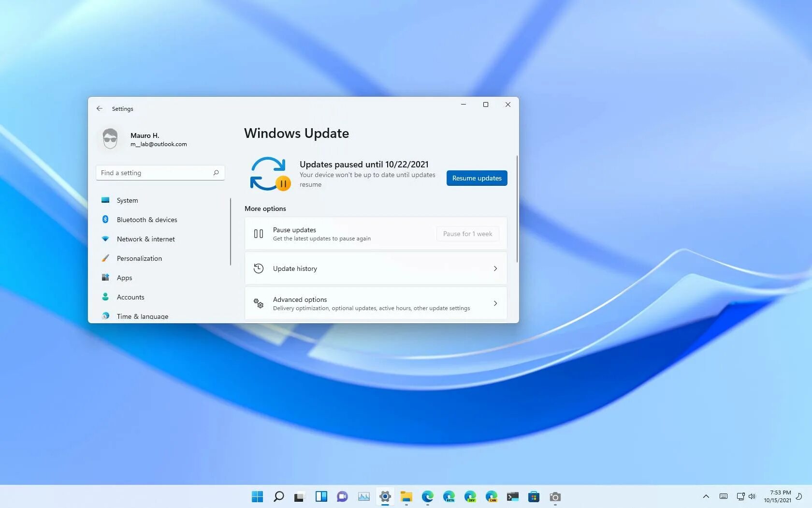Expand Advanced options settings
Viewport: 812px width, 508px height.
tap(376, 303)
